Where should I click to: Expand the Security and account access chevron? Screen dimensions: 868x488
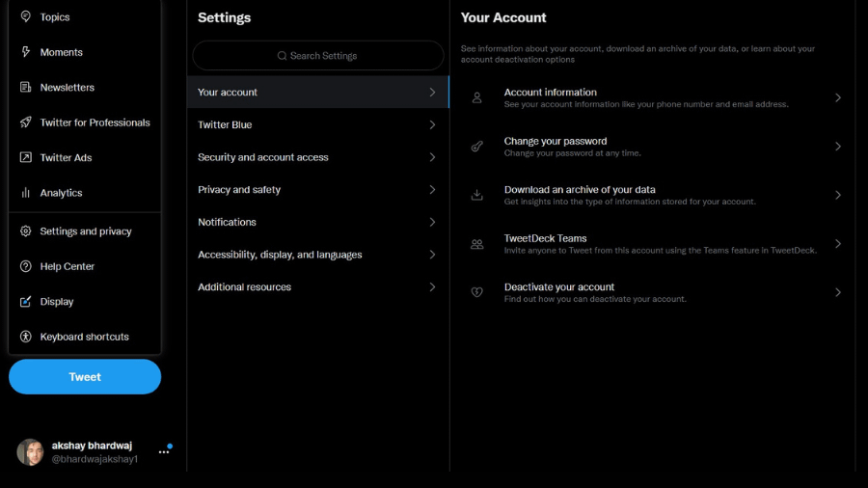pos(432,157)
